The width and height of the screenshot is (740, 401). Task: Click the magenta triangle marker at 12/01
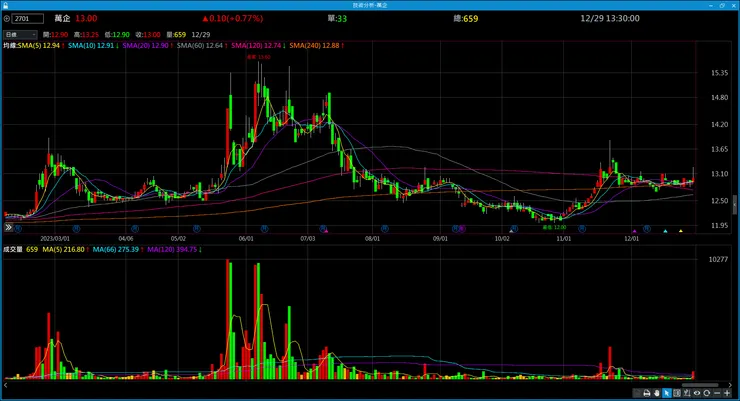634,231
